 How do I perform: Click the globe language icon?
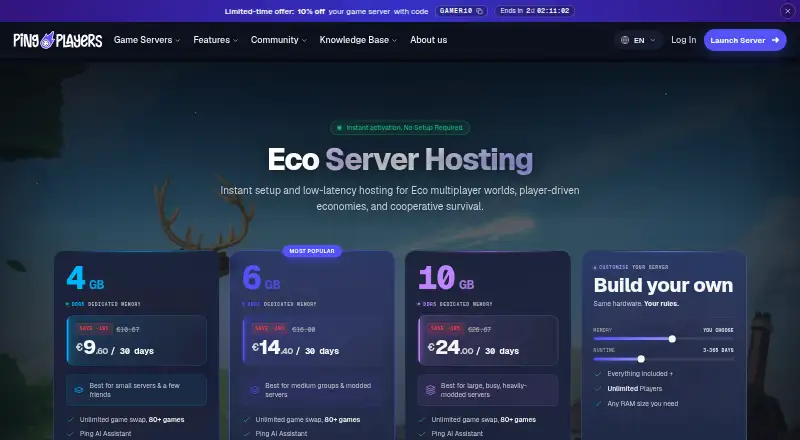pos(625,40)
